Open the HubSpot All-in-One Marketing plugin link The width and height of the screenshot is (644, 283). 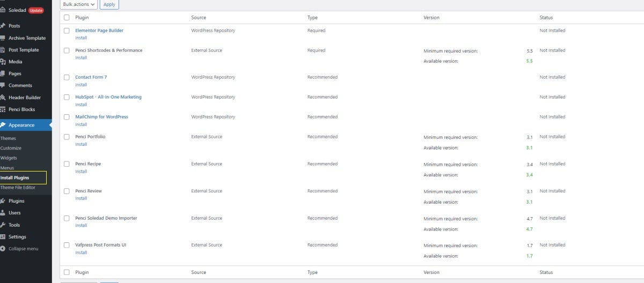[108, 97]
